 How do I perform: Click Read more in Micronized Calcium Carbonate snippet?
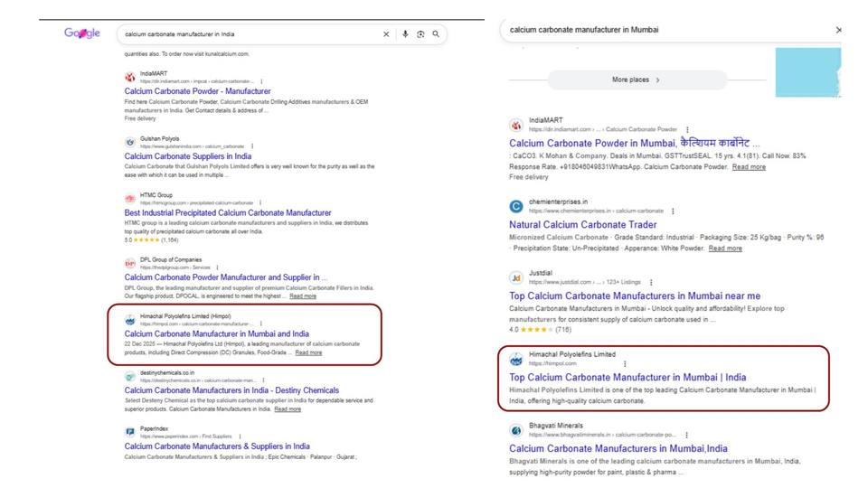click(x=725, y=249)
